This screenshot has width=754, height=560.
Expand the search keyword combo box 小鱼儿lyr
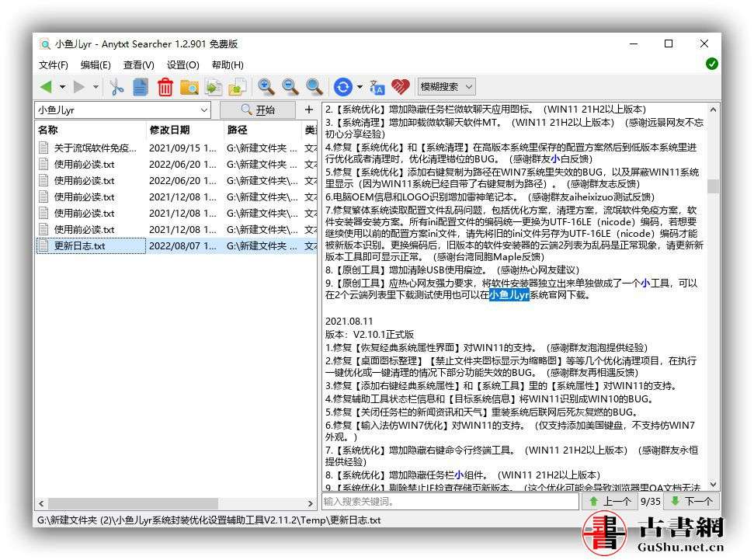coord(204,110)
